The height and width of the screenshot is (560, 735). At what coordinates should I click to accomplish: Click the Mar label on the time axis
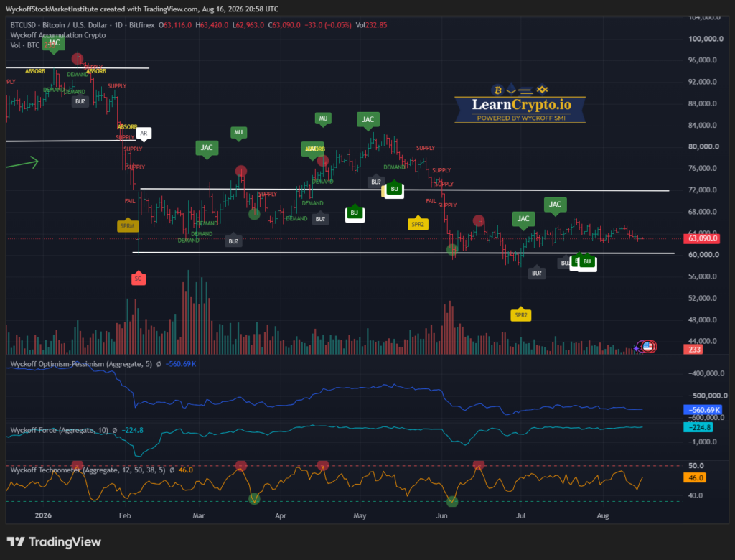click(x=198, y=515)
